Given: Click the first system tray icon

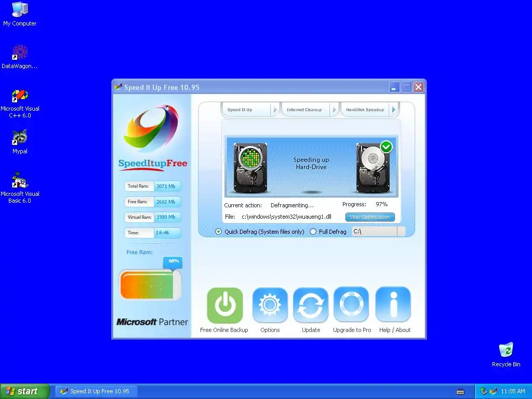Looking at the screenshot, I should pyautogui.click(x=484, y=391).
